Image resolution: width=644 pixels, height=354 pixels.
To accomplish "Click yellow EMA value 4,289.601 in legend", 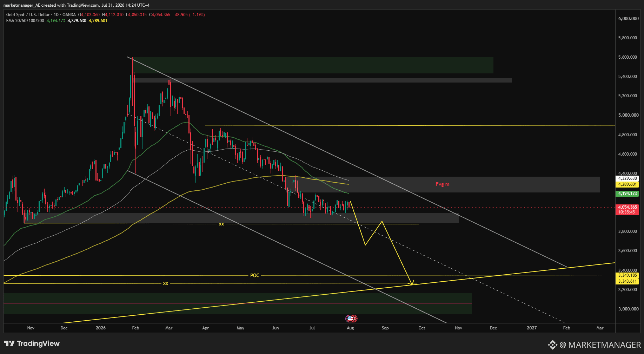I will tap(98, 21).
